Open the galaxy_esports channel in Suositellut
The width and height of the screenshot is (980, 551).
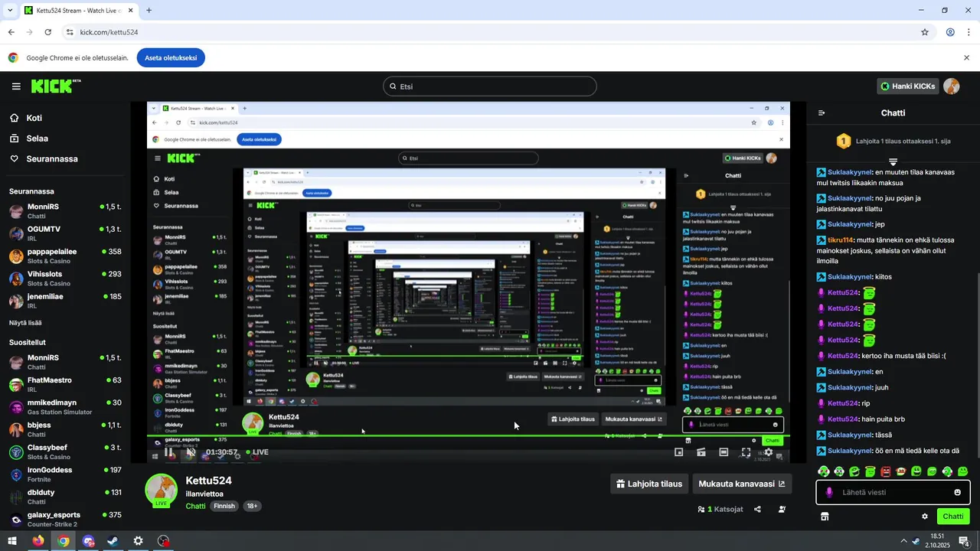click(x=65, y=520)
